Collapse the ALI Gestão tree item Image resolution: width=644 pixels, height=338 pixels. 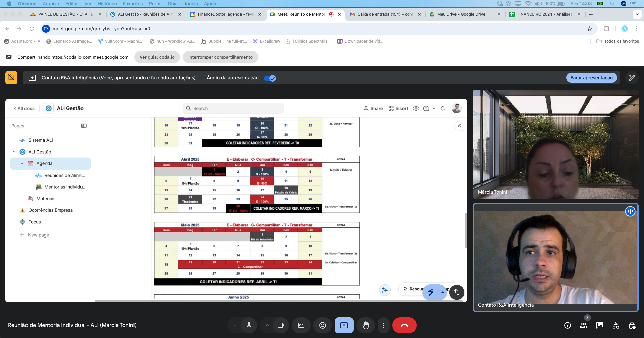(x=14, y=152)
